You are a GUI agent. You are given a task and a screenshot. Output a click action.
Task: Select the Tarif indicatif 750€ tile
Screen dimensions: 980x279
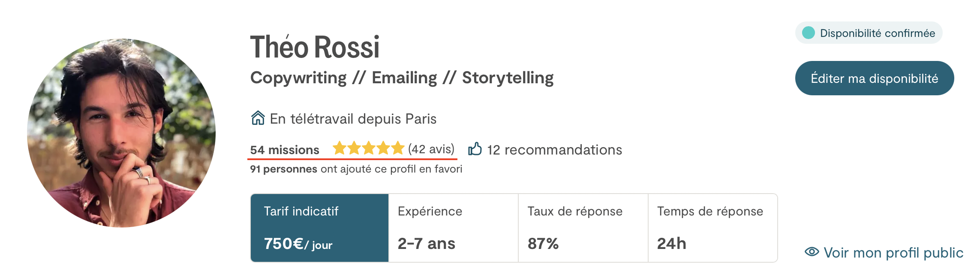(x=320, y=228)
